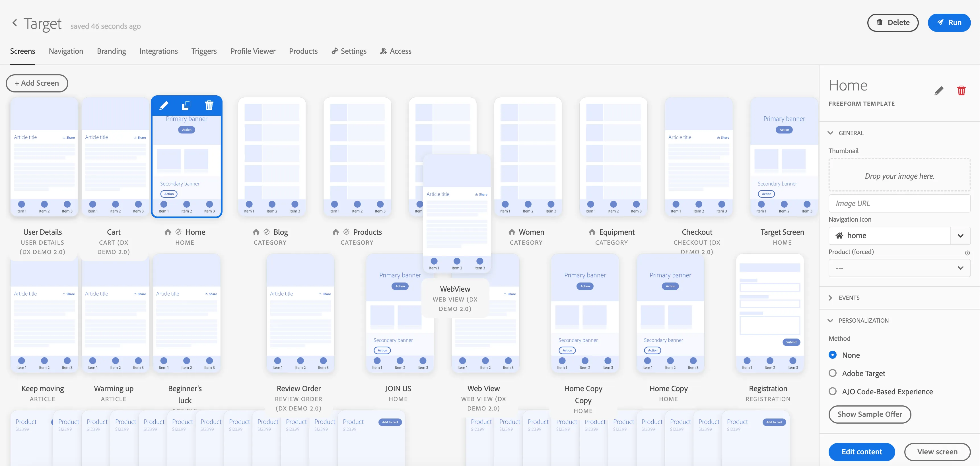Click the duplicate icon on Home card

[186, 105]
